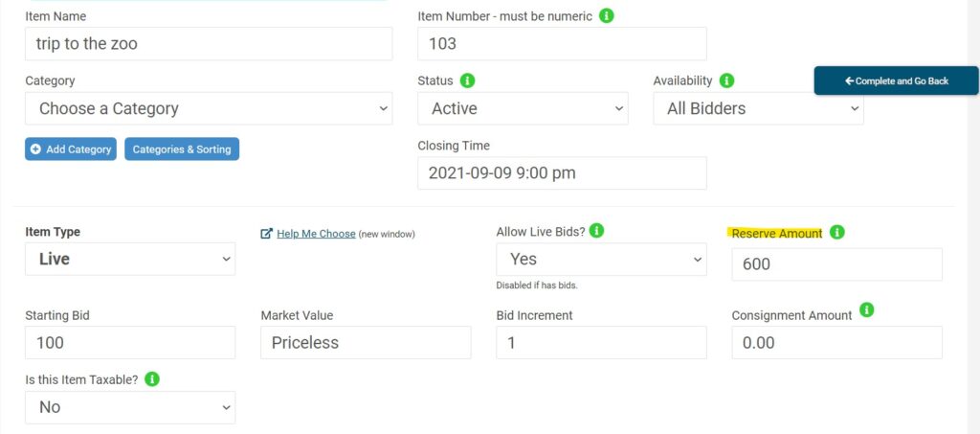Screen dimensions: 980x434
Task: Open the Choose a Category dropdown
Action: click(x=209, y=108)
